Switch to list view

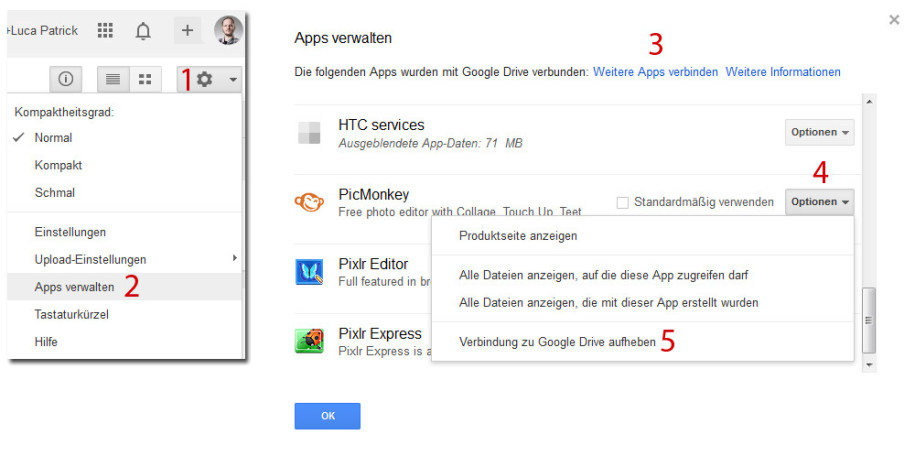(x=113, y=79)
